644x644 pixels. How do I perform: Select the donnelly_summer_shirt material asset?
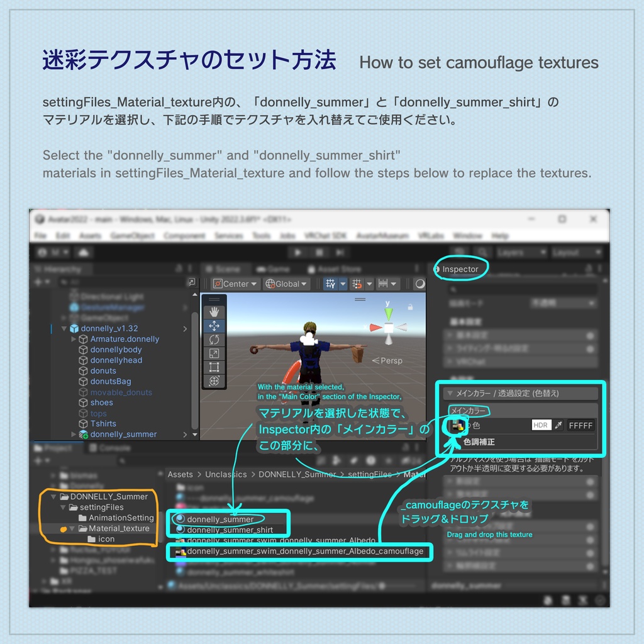[x=230, y=530]
